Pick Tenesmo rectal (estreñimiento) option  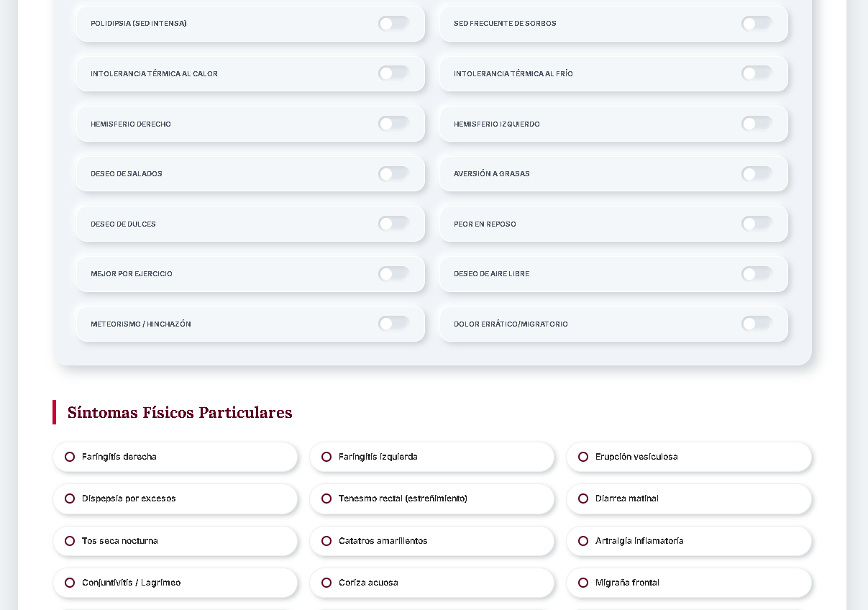tap(326, 499)
